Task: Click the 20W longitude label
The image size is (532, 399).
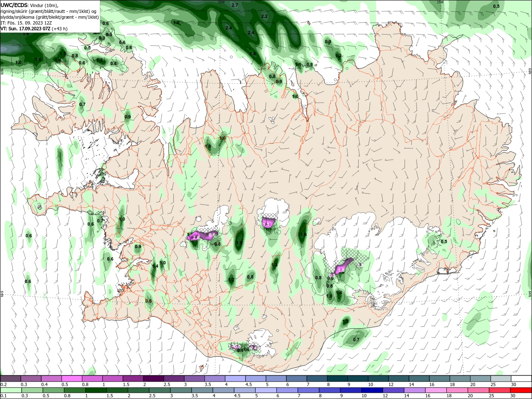Action: pos(221,2)
